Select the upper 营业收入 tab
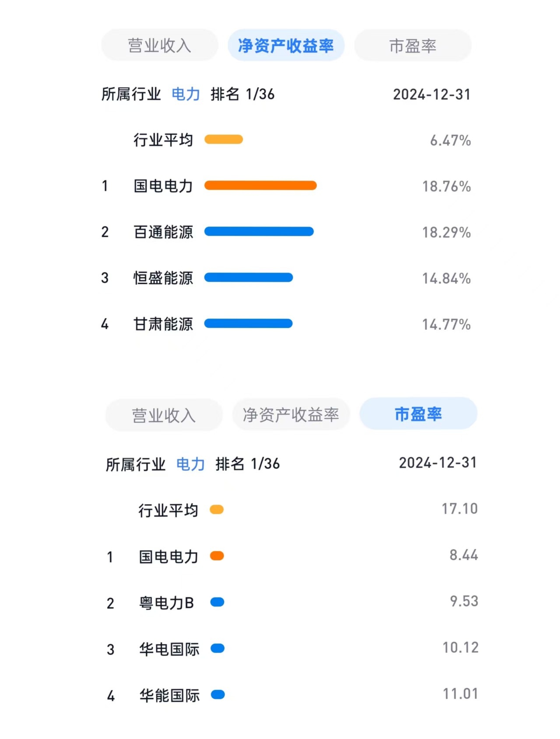Image resolution: width=560 pixels, height=739 pixels. click(x=159, y=45)
